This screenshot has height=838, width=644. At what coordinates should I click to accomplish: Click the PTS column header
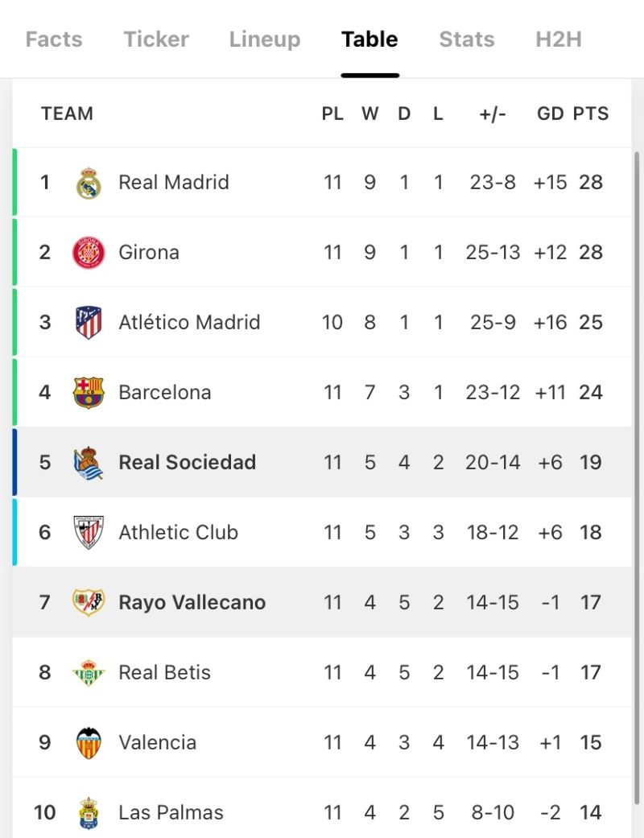(x=591, y=114)
